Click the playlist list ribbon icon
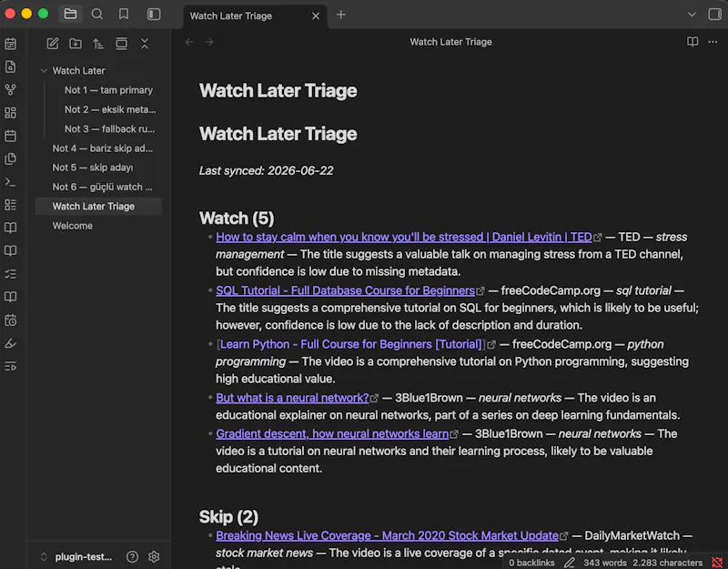This screenshot has width=728, height=569. 10,367
